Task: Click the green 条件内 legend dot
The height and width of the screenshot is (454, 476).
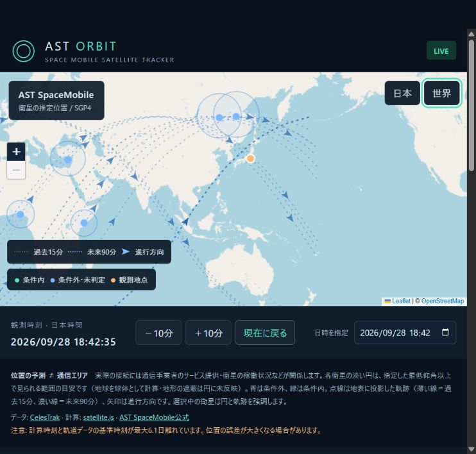Action: (x=17, y=280)
